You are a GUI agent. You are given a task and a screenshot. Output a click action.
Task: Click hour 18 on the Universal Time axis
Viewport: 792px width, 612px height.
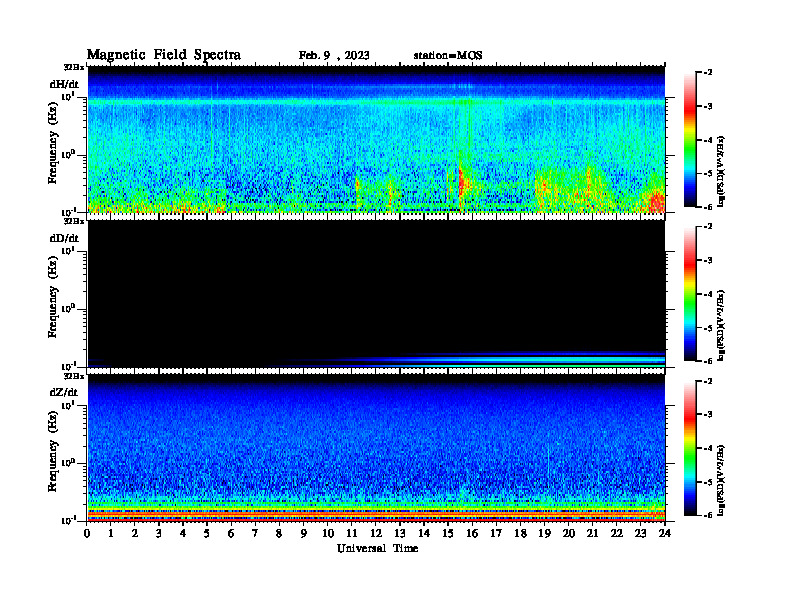520,534
